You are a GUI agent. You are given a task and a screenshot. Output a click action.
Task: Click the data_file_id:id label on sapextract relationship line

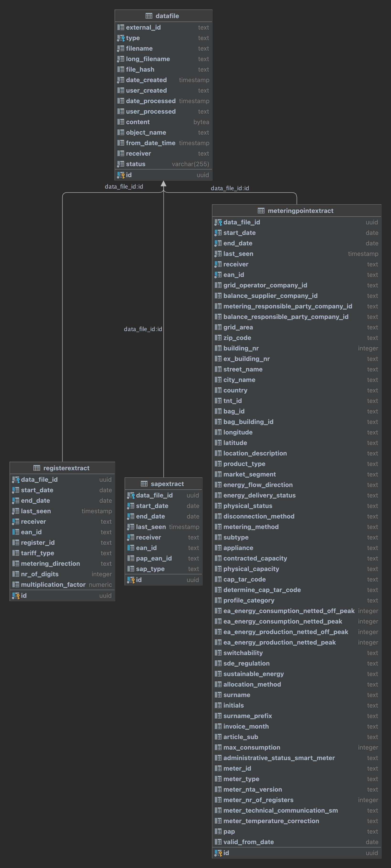[x=143, y=329]
